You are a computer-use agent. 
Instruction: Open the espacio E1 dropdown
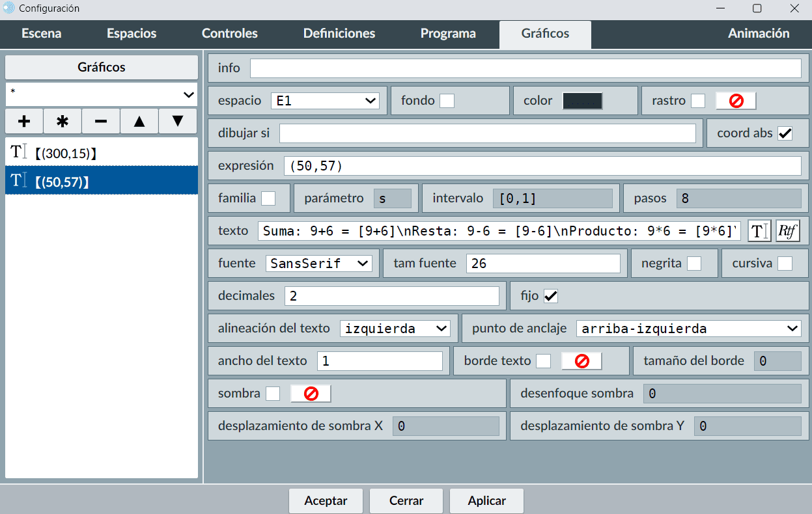(325, 101)
